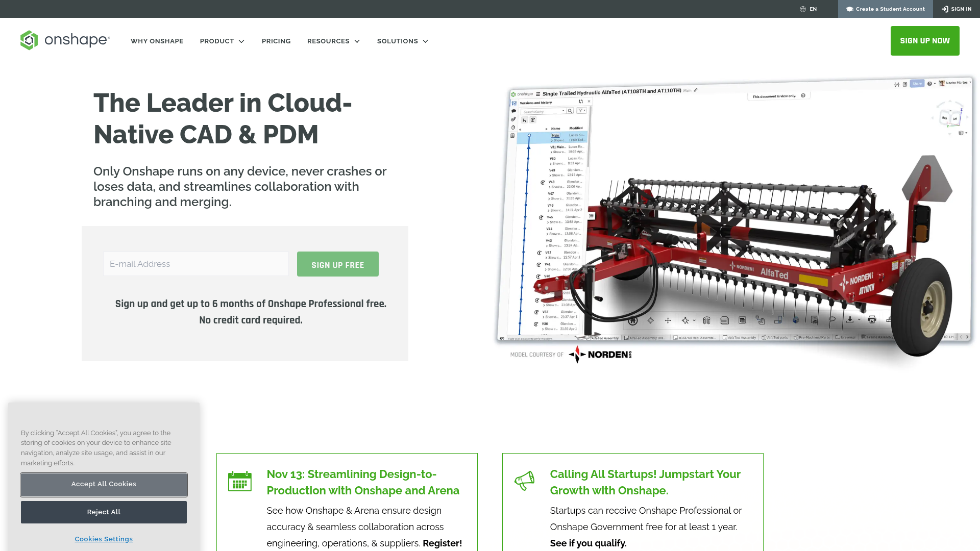The height and width of the screenshot is (551, 980).
Task: Expand the PRODUCT navigation dropdown
Action: point(222,41)
